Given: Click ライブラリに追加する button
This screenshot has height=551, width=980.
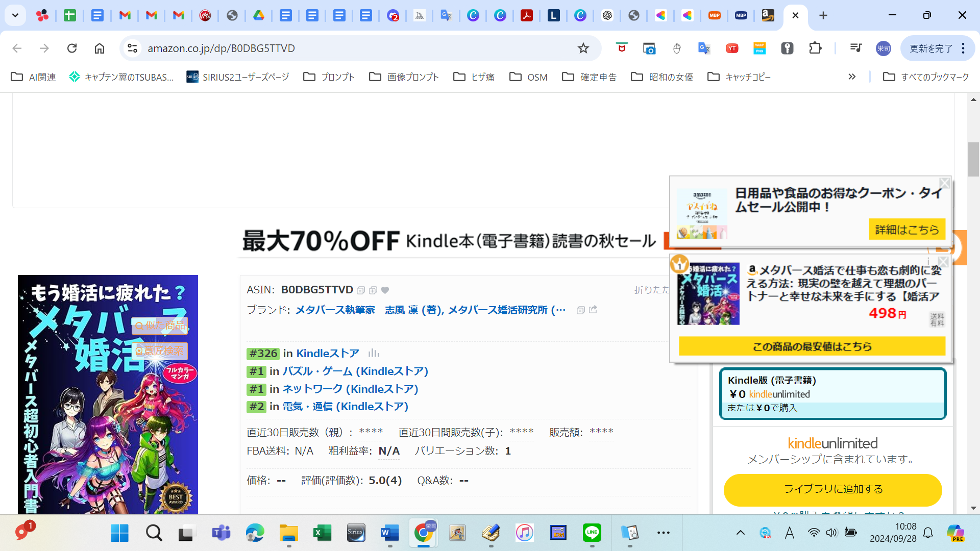Looking at the screenshot, I should pos(833,489).
